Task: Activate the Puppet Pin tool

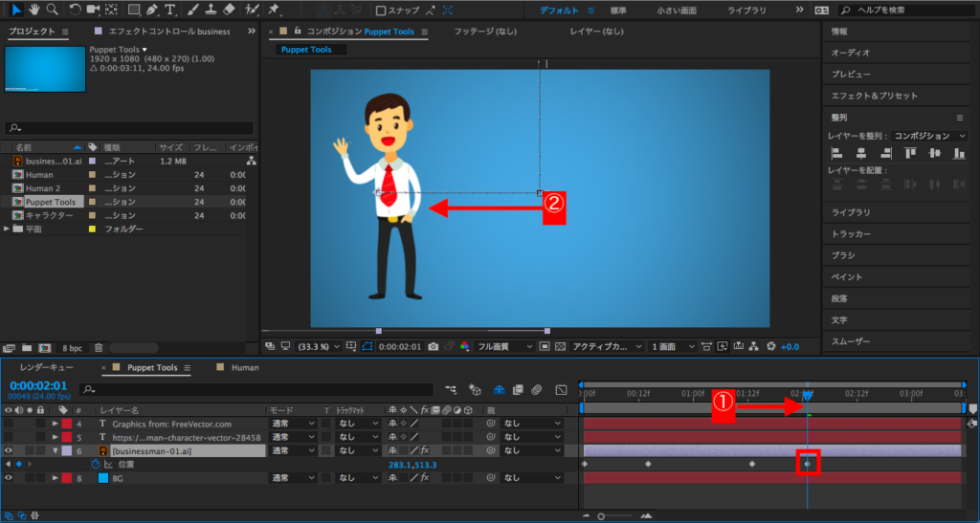Action: click(275, 10)
